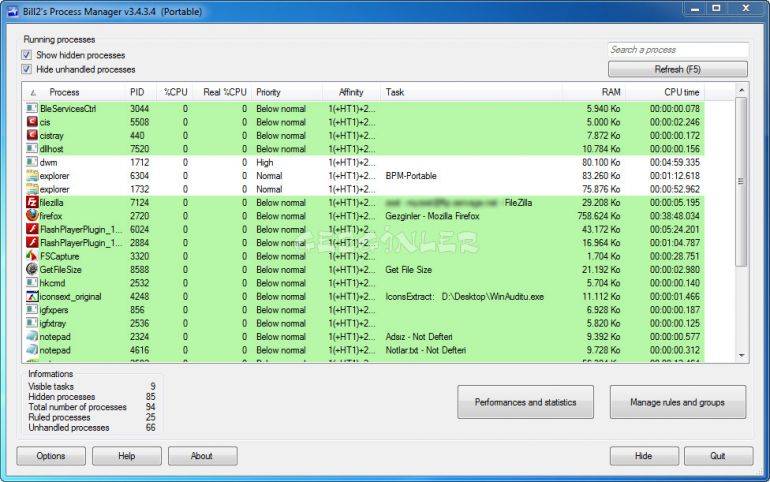The image size is (770, 482).
Task: Click the explorer icon with PID 6304
Action: [x=32, y=175]
